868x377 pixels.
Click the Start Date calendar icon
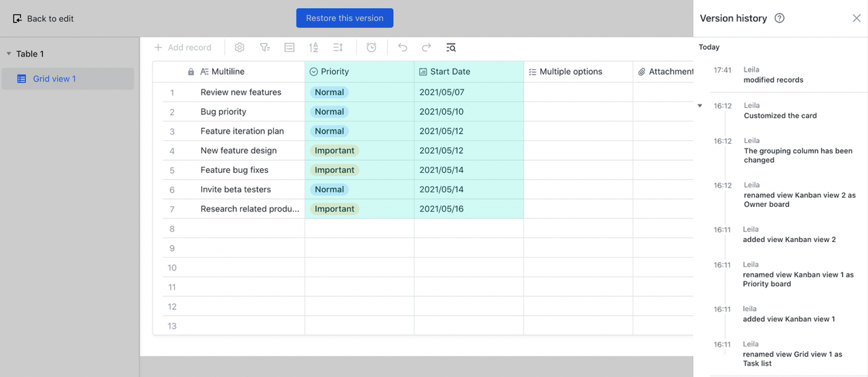(423, 72)
